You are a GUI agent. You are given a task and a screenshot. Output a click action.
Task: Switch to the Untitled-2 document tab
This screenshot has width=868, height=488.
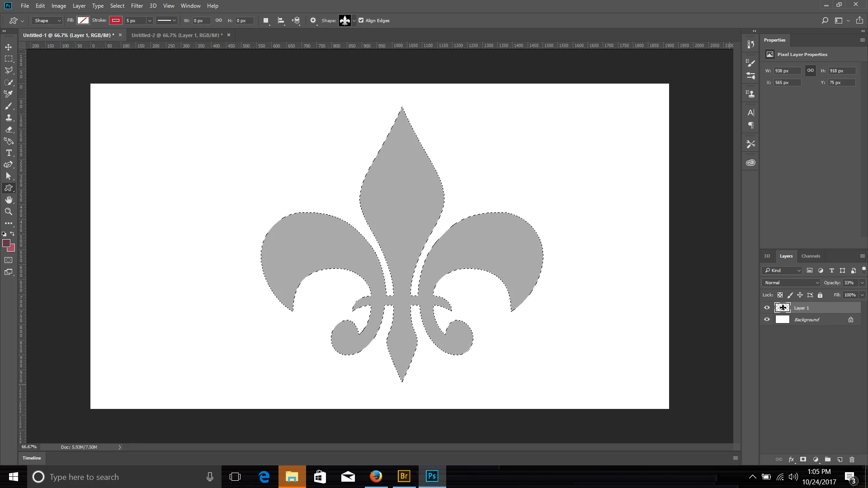[x=175, y=35]
